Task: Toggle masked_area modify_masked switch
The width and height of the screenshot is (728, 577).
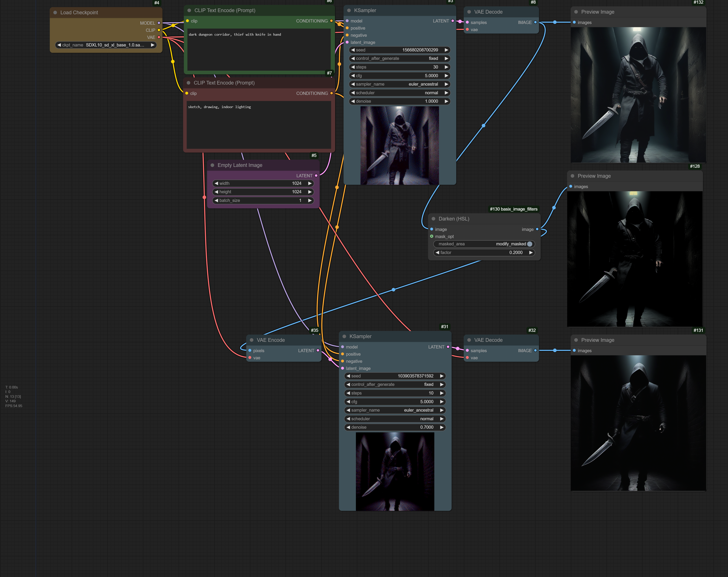Action: [x=484, y=244]
